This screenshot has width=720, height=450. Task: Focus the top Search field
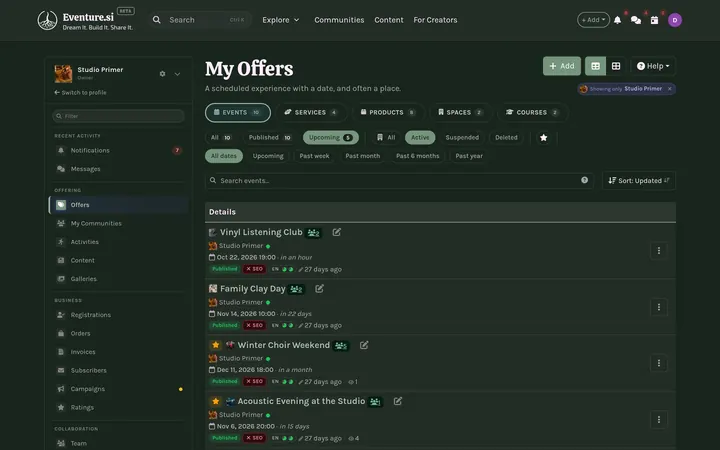[x=200, y=20]
